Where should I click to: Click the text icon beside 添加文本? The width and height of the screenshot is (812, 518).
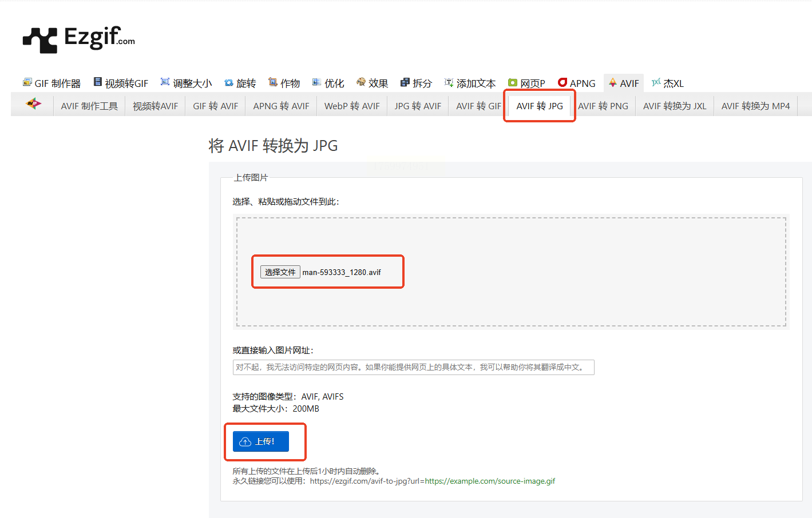click(449, 82)
